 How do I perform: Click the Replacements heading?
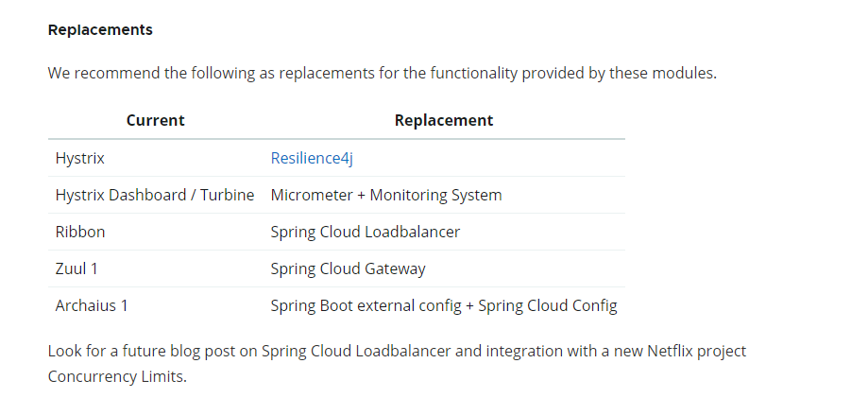click(x=100, y=30)
